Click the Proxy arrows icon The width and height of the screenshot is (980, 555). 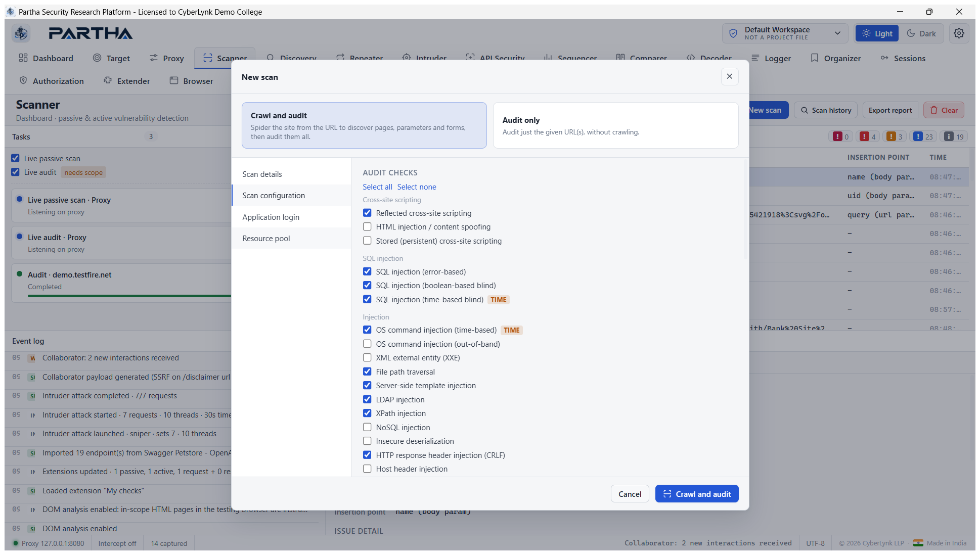click(154, 58)
